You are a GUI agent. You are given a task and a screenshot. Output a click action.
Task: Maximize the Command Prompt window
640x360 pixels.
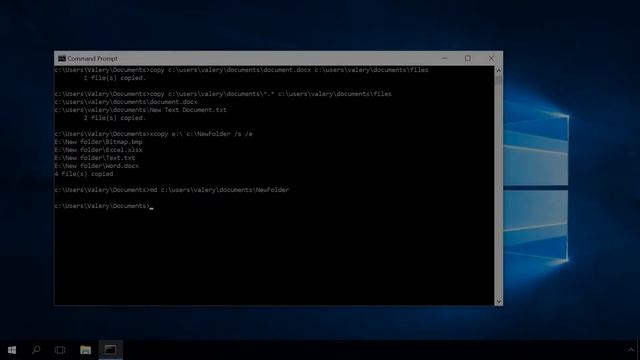[468, 58]
